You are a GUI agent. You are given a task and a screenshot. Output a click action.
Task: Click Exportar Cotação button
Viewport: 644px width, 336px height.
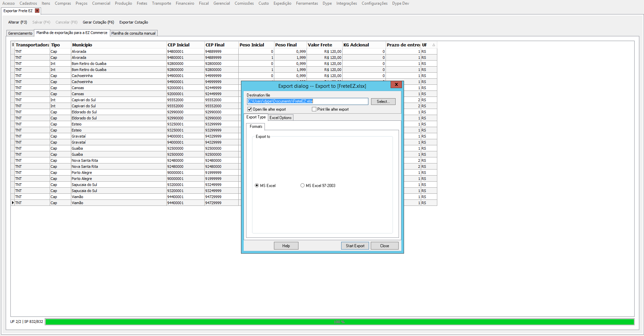[x=133, y=22]
